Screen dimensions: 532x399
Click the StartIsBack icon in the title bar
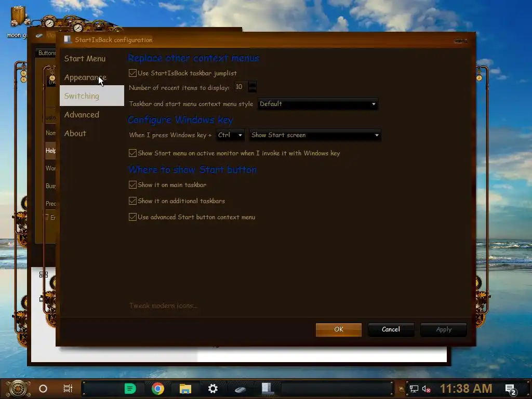pyautogui.click(x=68, y=39)
